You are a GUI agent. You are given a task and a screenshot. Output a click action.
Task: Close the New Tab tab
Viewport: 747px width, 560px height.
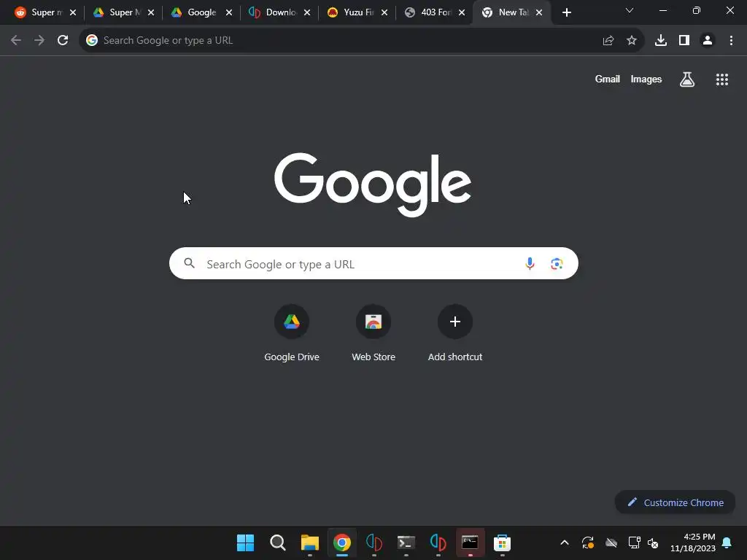click(x=539, y=12)
